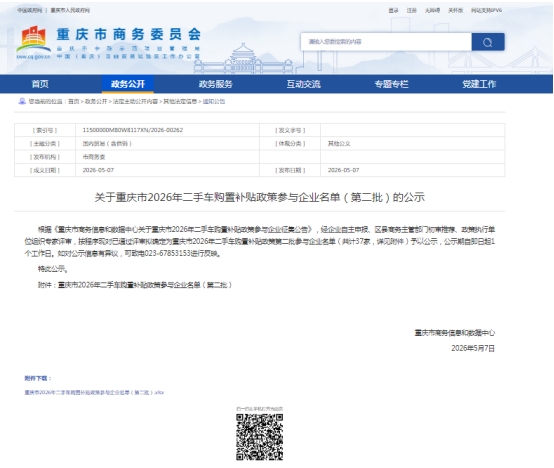Click the 重庆市人民政府网 top link
This screenshot has height=468, width=554.
(70, 10)
